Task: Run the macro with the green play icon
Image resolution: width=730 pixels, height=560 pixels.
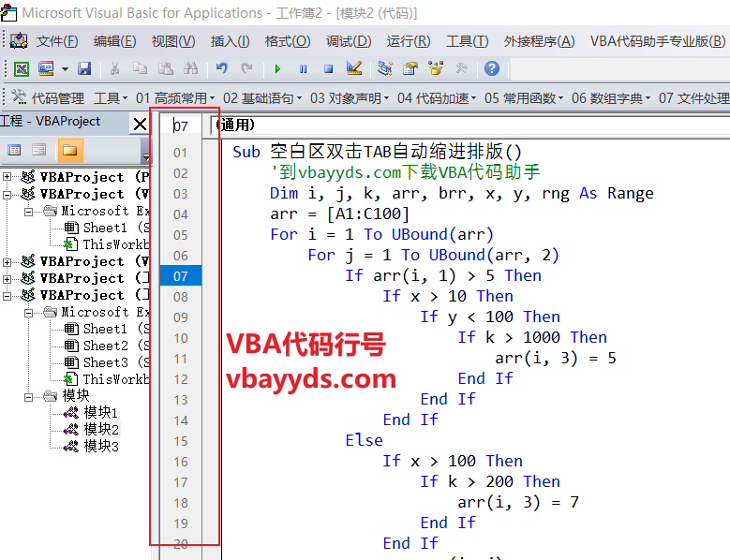Action: tap(278, 69)
